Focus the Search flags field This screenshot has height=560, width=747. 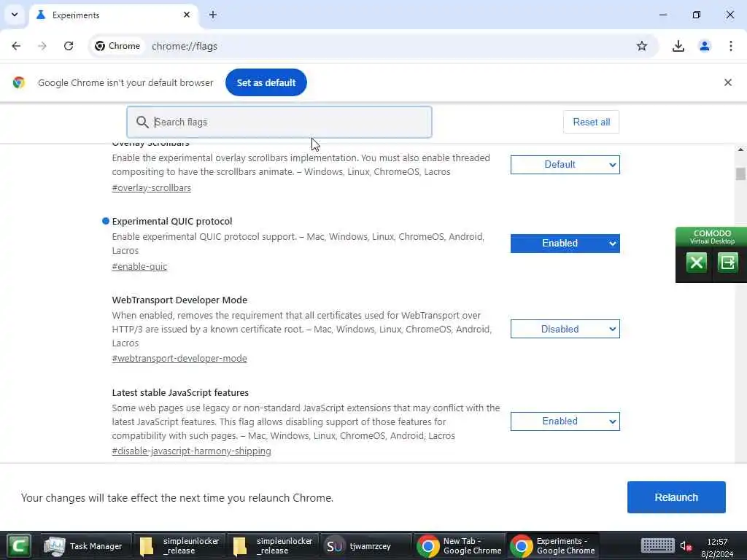tap(279, 122)
